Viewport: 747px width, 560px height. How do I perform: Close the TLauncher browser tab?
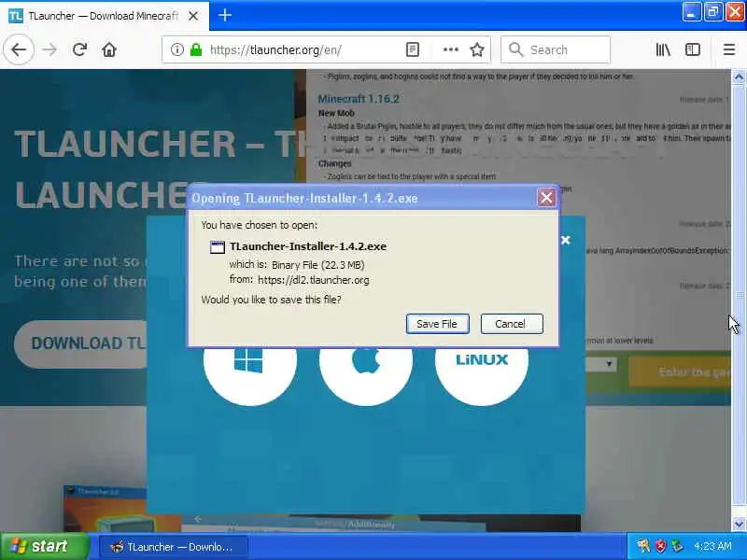coord(193,16)
